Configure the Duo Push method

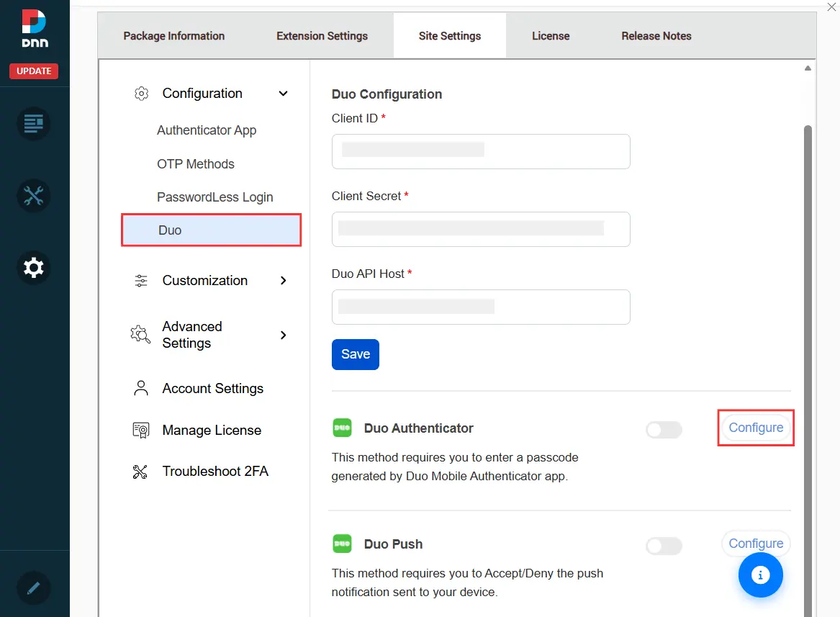click(755, 544)
